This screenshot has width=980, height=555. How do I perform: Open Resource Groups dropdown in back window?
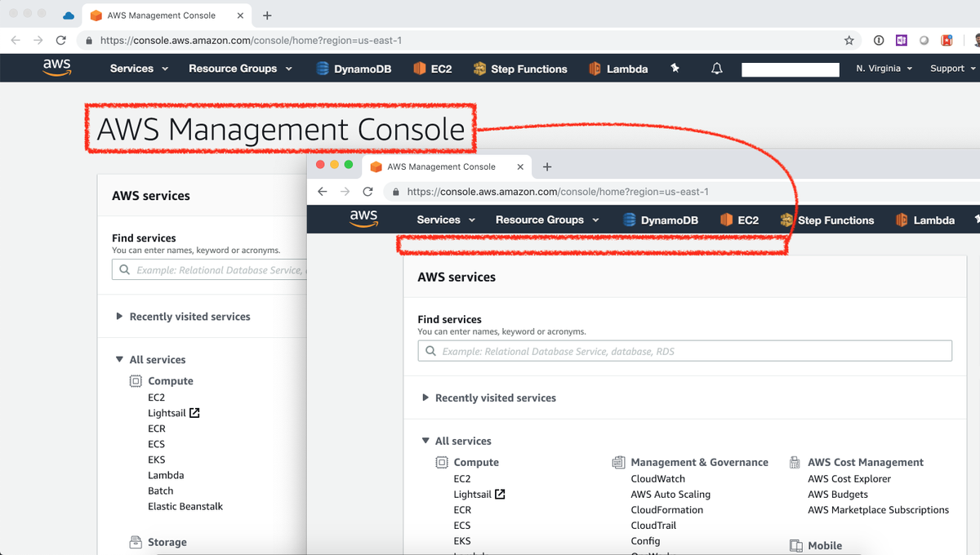tap(240, 69)
